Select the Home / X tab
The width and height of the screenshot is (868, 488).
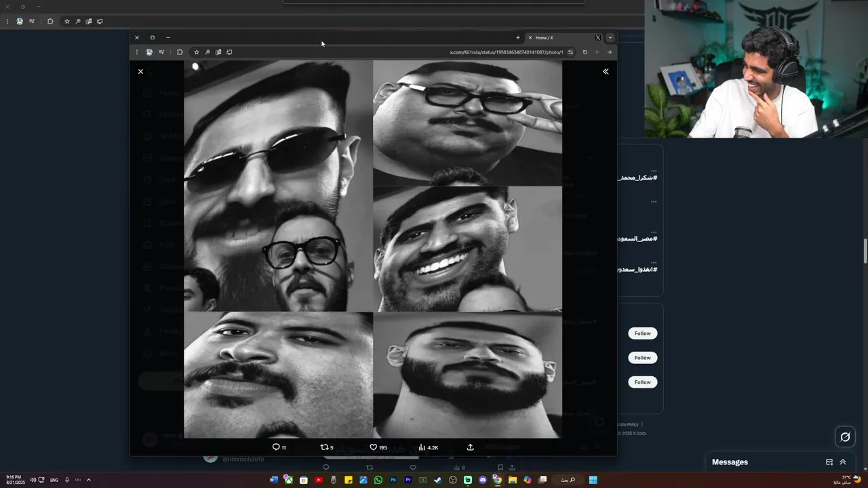pyautogui.click(x=563, y=37)
